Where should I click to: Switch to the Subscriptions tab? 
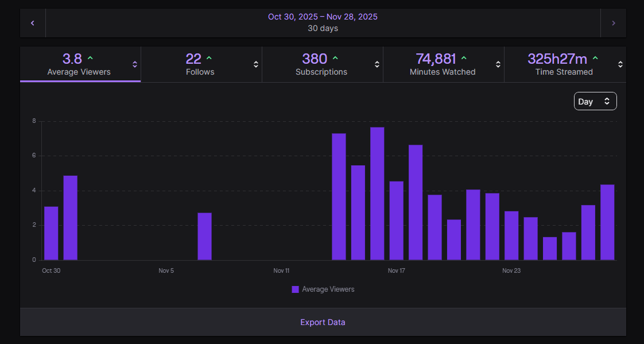pyautogui.click(x=321, y=64)
